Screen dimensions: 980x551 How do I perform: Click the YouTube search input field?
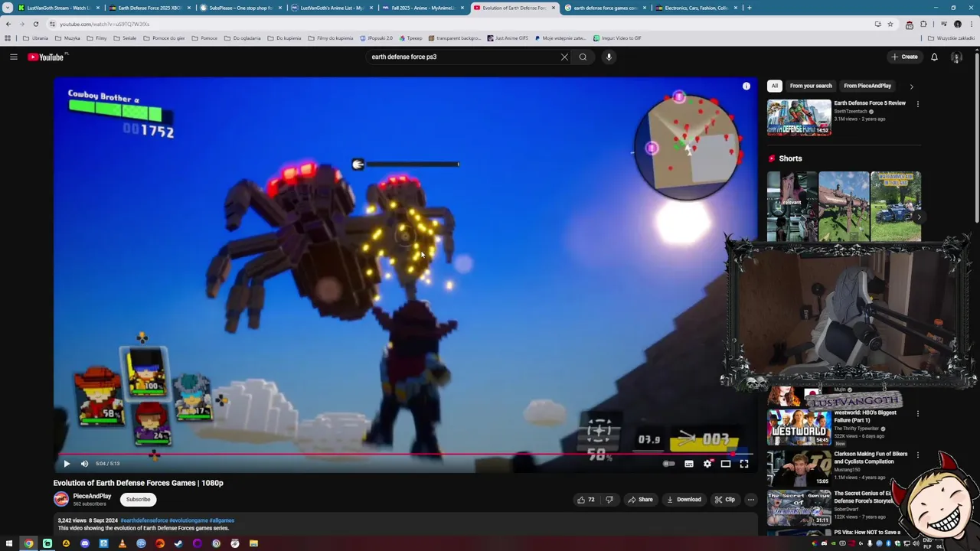464,57
